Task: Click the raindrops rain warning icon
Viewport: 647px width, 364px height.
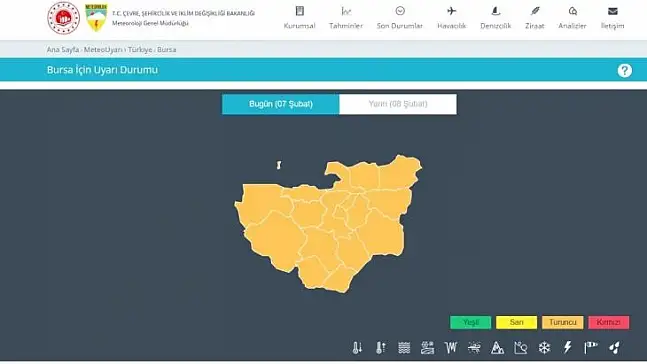Action: 614,347
